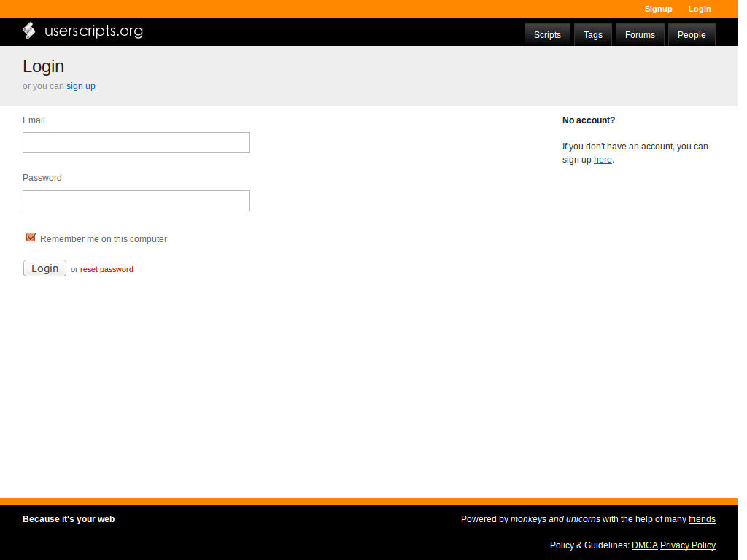Open the People section
This screenshot has height=560, width=747.
(691, 34)
